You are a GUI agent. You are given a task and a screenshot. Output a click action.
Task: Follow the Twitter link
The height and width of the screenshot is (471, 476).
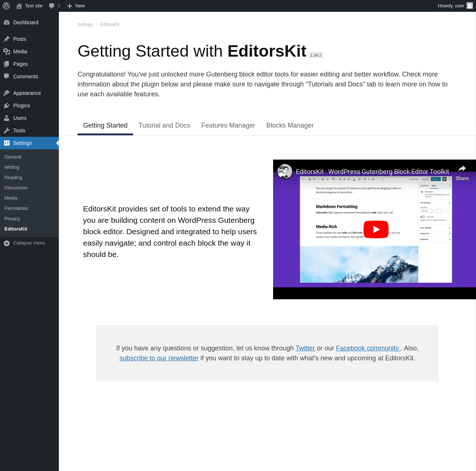pyautogui.click(x=305, y=348)
